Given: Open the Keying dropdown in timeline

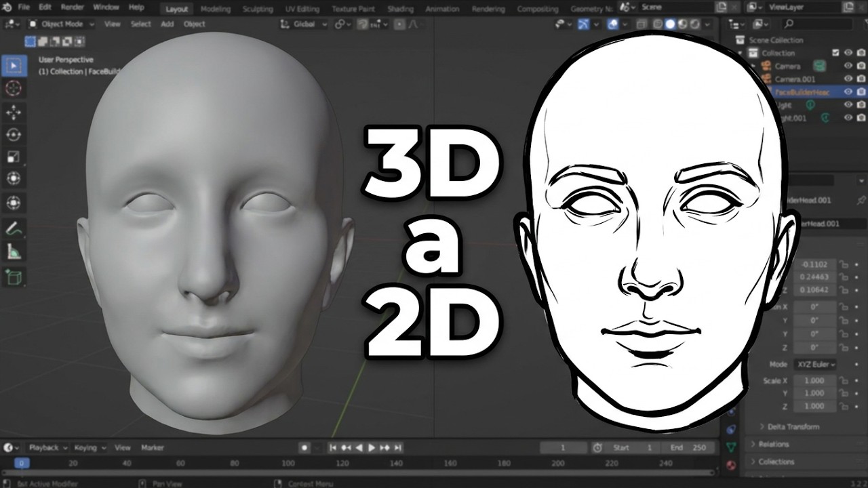Looking at the screenshot, I should click(x=90, y=447).
